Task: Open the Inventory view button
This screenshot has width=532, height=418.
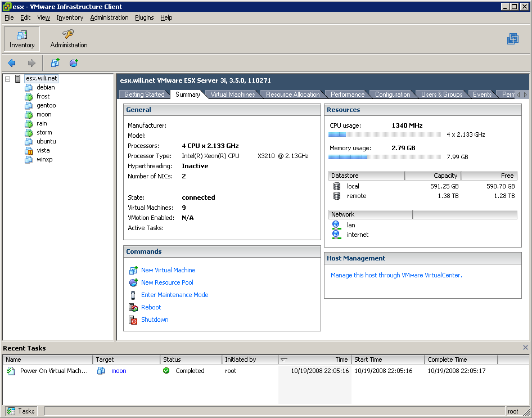Action: (x=22, y=39)
